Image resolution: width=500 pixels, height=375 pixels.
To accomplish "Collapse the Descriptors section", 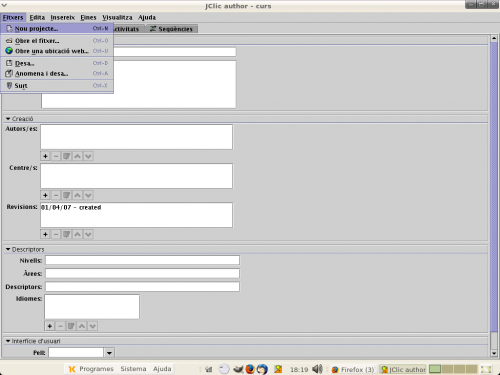I will click(8, 249).
